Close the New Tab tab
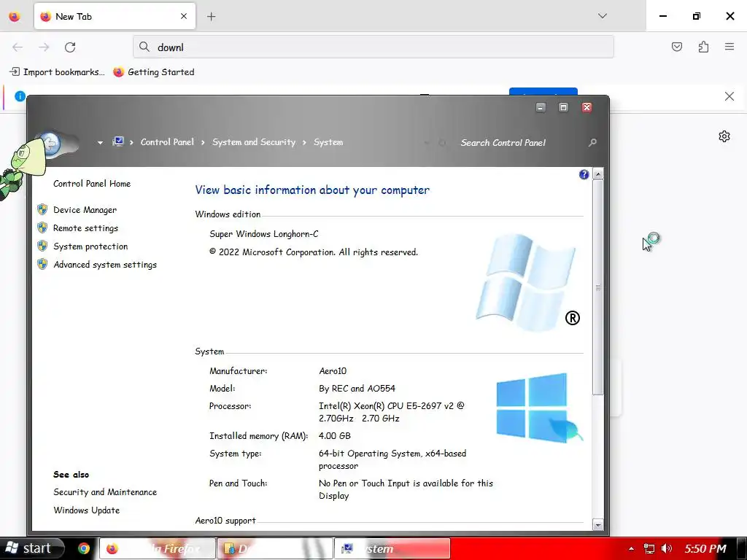The width and height of the screenshot is (747, 560). (184, 16)
